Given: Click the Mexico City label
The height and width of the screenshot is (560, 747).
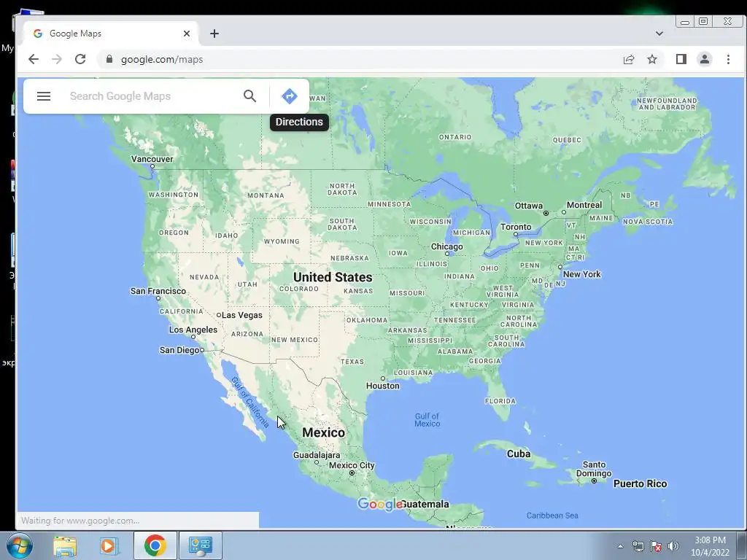Looking at the screenshot, I should tap(352, 466).
